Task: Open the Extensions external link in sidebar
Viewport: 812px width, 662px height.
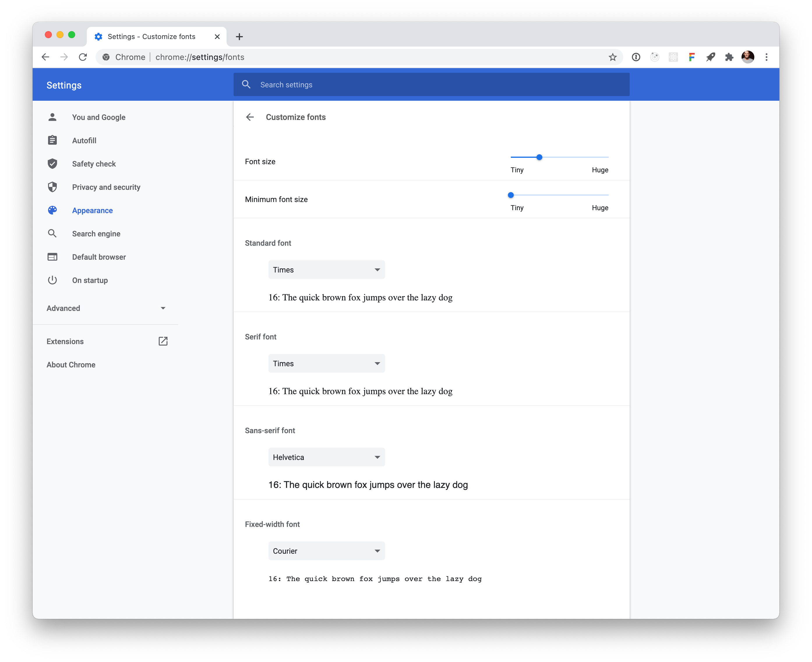Action: click(163, 341)
